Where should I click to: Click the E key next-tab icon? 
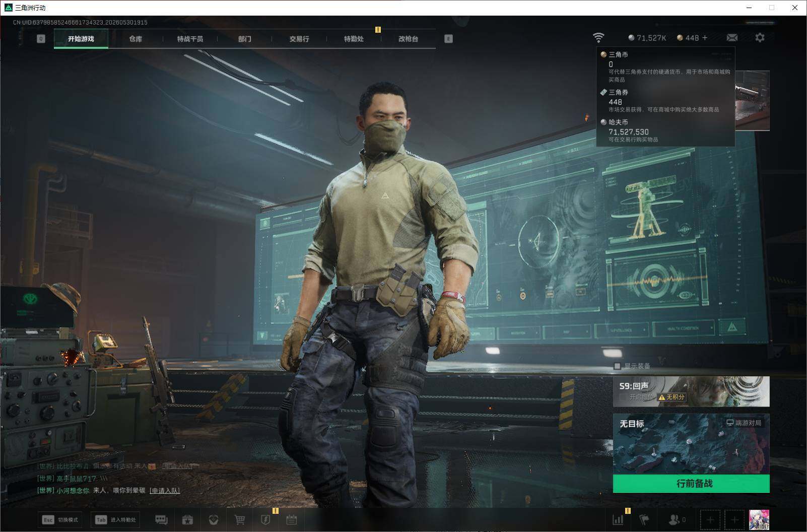(x=448, y=39)
